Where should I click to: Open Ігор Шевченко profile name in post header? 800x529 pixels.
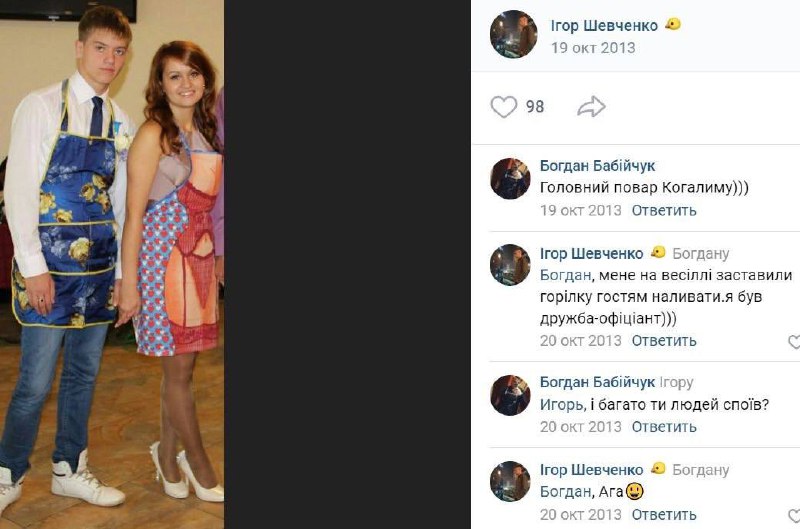[x=604, y=26]
